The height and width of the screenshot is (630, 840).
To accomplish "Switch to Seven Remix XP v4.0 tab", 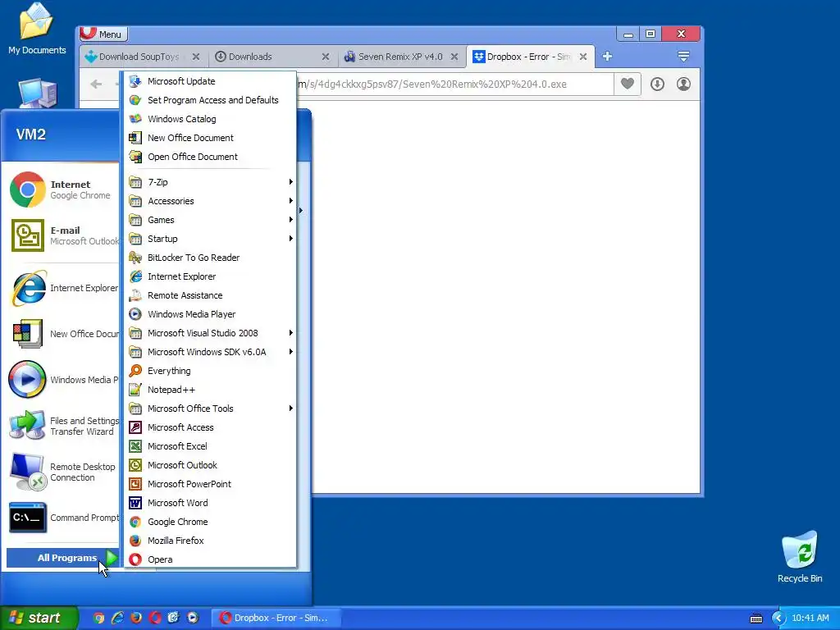I will 402,57.
